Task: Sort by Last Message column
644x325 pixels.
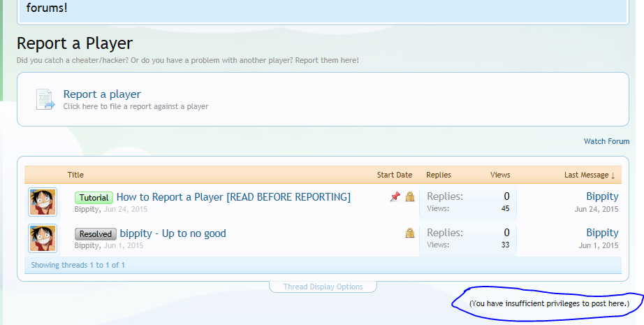Action: tap(590, 175)
